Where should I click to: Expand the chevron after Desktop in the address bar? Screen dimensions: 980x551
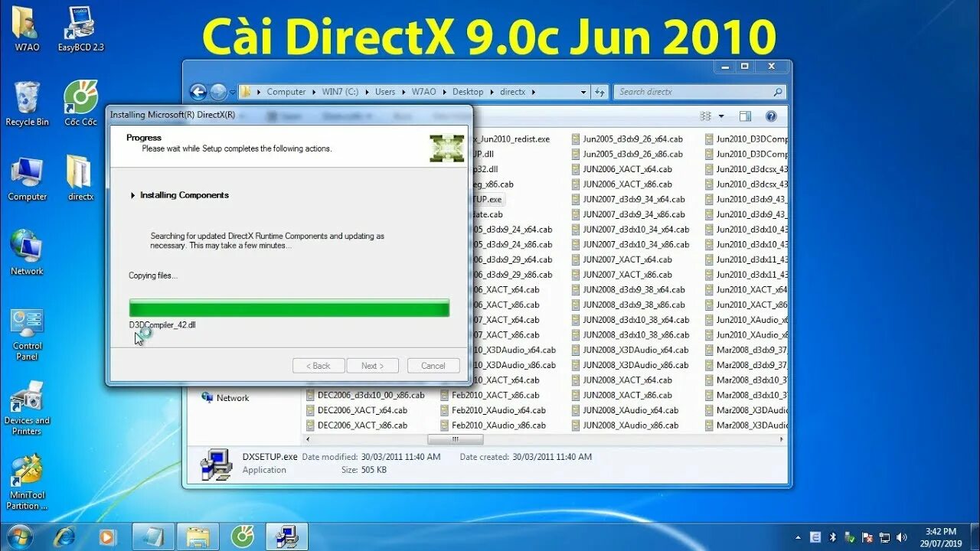click(492, 92)
